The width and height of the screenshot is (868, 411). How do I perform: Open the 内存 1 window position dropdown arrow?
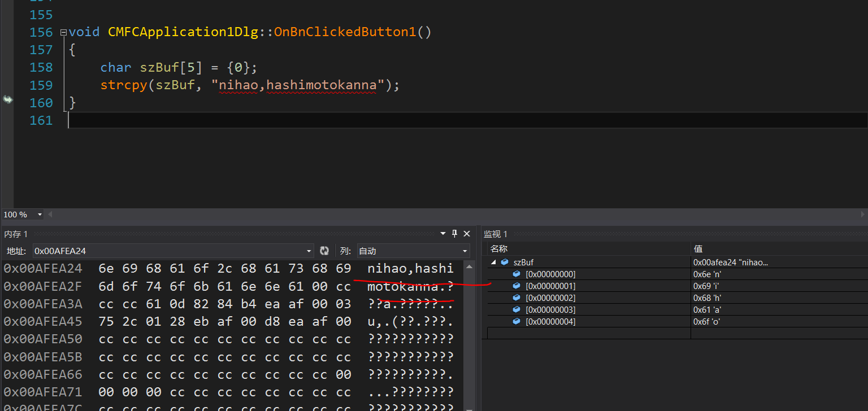pyautogui.click(x=443, y=234)
